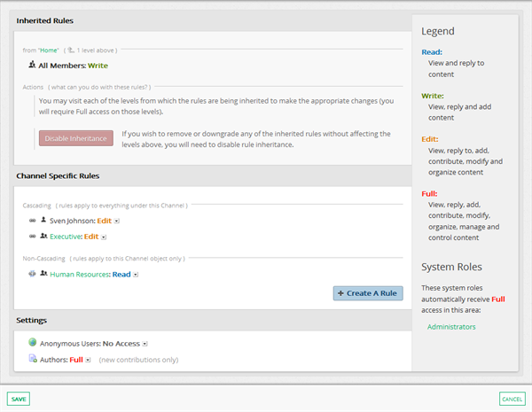This screenshot has height=412, width=532.
Task: Click the Channel Specific Rules heading
Action: coord(58,176)
